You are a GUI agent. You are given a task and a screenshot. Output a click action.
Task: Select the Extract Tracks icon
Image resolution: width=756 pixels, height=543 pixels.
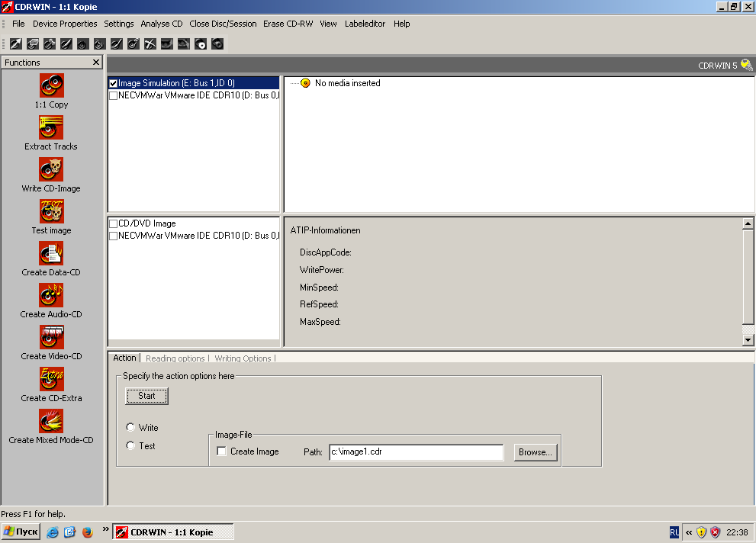[x=51, y=127]
